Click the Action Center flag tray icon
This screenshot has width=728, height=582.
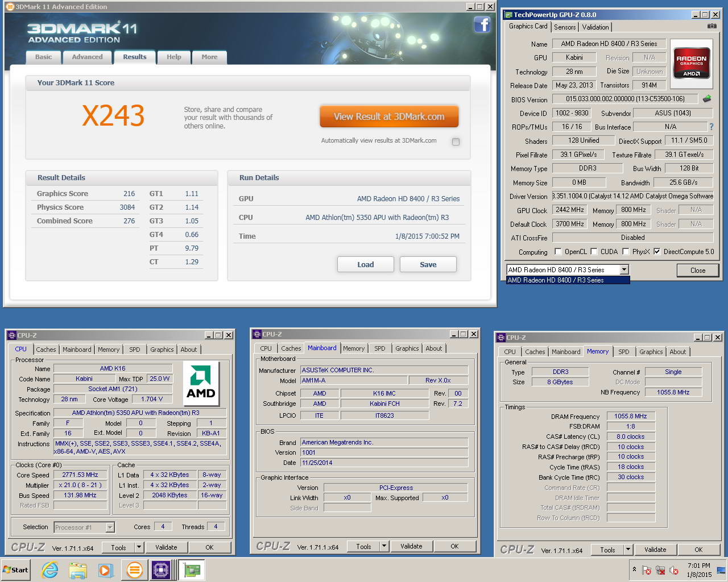(x=647, y=570)
